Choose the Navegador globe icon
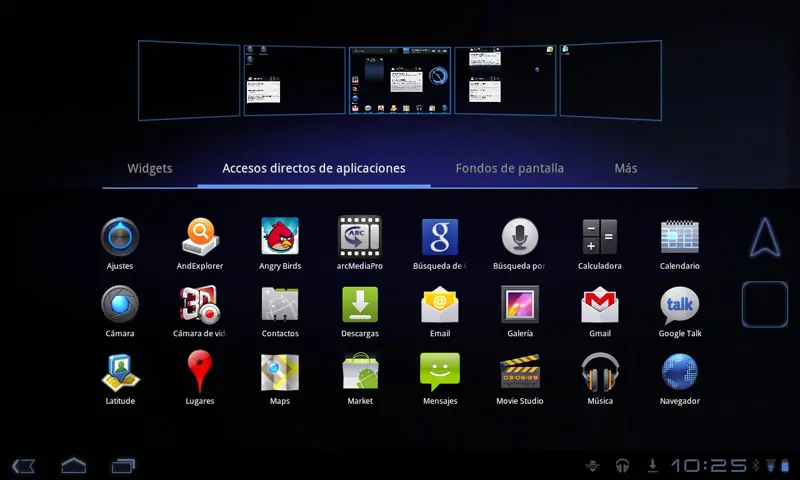 pos(680,372)
